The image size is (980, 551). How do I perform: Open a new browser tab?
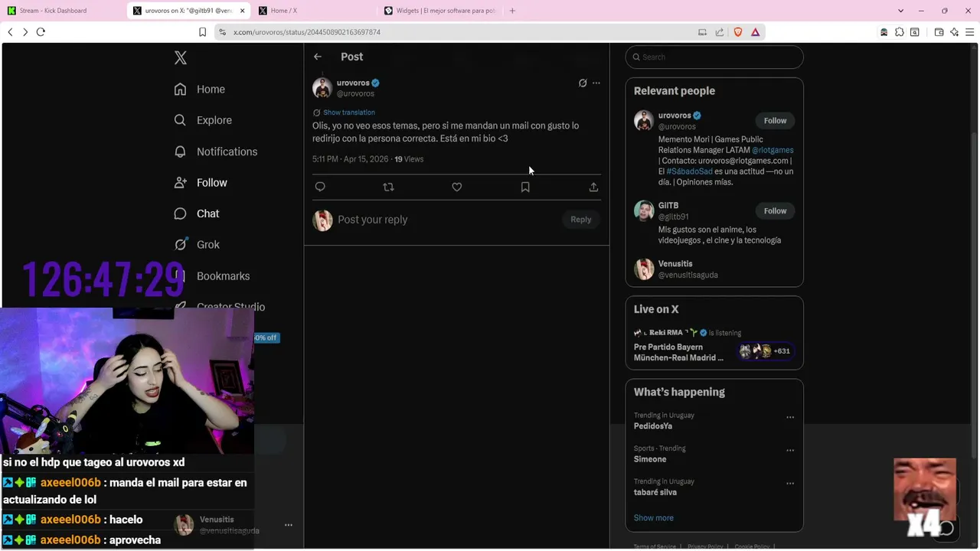512,11
